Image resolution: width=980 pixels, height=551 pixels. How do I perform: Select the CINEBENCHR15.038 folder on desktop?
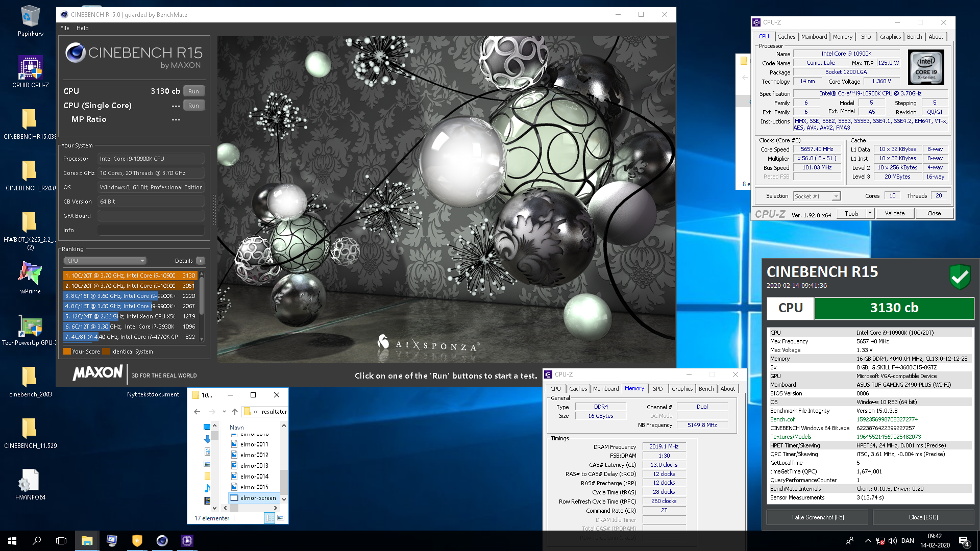point(29,124)
